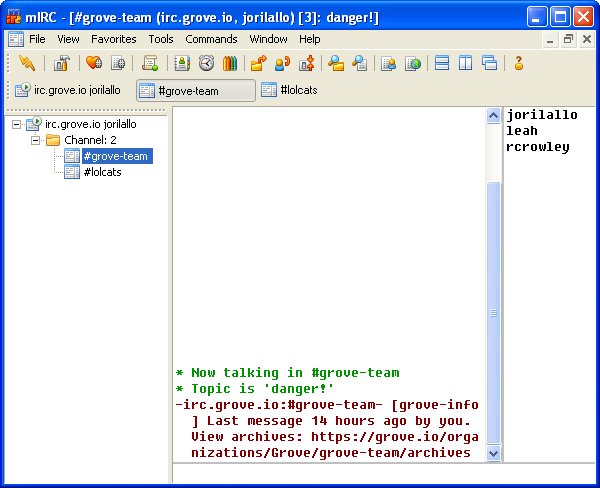Select #lolcats in the tree view

pyautogui.click(x=102, y=172)
